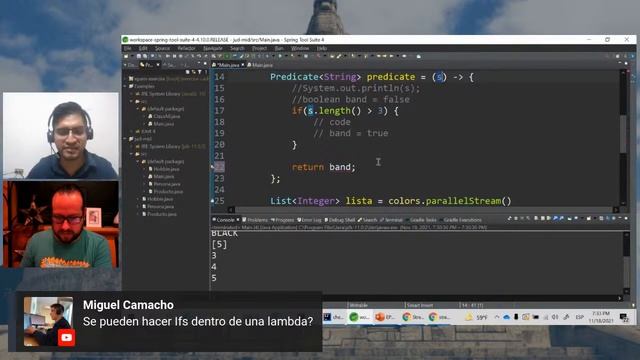
Task: Open the Navigate menu
Action: tap(213, 48)
